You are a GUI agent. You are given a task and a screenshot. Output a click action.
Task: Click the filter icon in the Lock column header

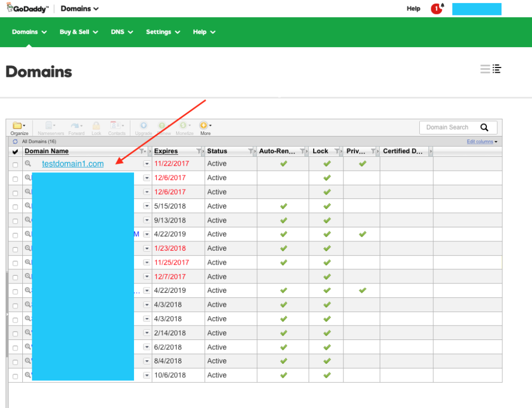337,151
